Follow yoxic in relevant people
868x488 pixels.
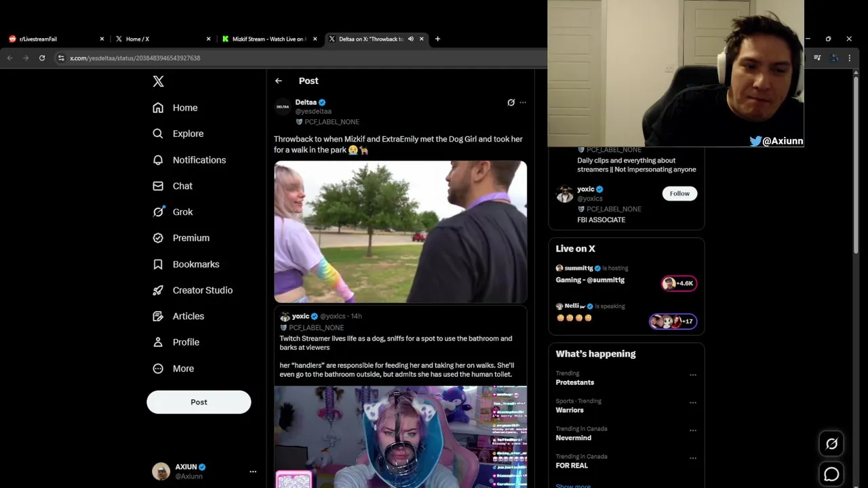(679, 193)
